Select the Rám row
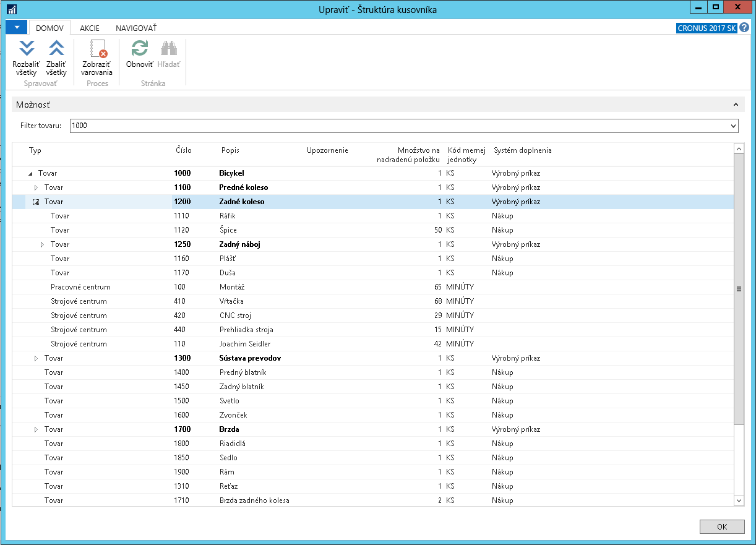Viewport: 756px width, 545px height. (373, 472)
